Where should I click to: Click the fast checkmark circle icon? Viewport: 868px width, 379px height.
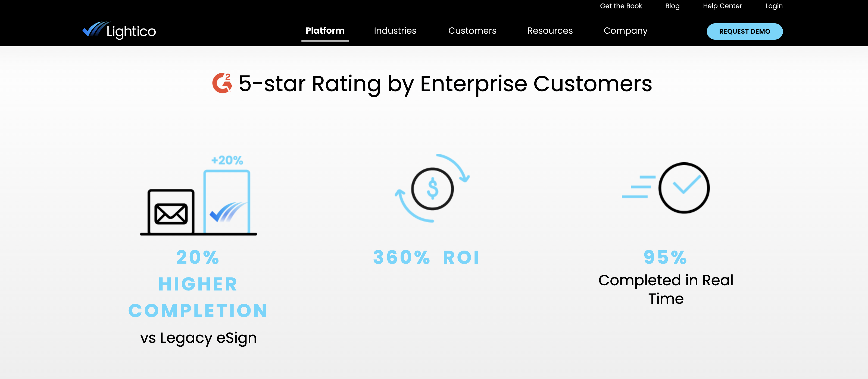pyautogui.click(x=666, y=188)
